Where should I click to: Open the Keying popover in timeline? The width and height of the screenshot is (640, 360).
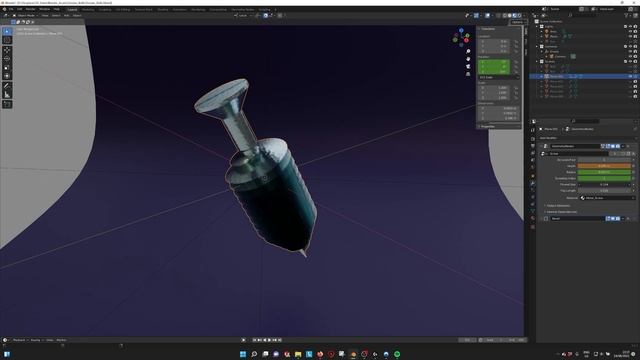click(36, 340)
